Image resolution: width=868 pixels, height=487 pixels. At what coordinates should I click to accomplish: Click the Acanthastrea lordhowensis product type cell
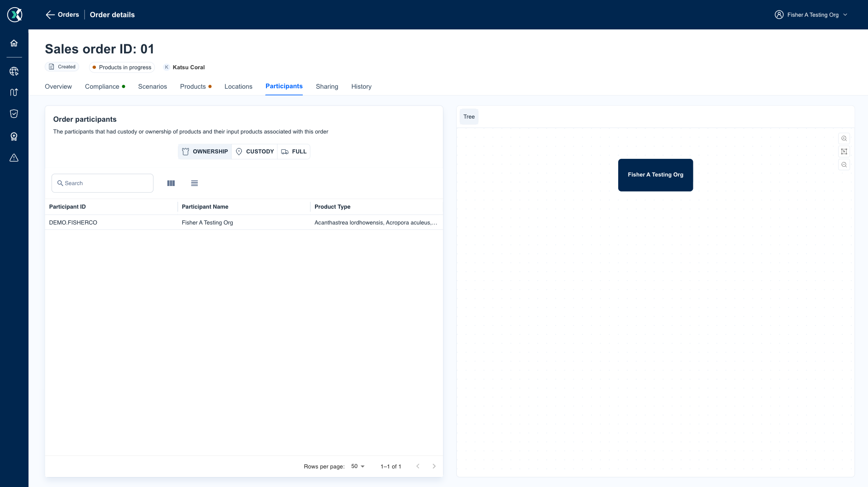[x=376, y=223]
